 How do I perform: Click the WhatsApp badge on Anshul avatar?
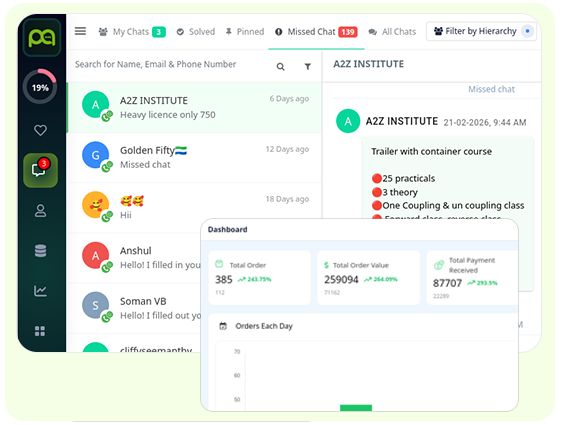click(107, 267)
